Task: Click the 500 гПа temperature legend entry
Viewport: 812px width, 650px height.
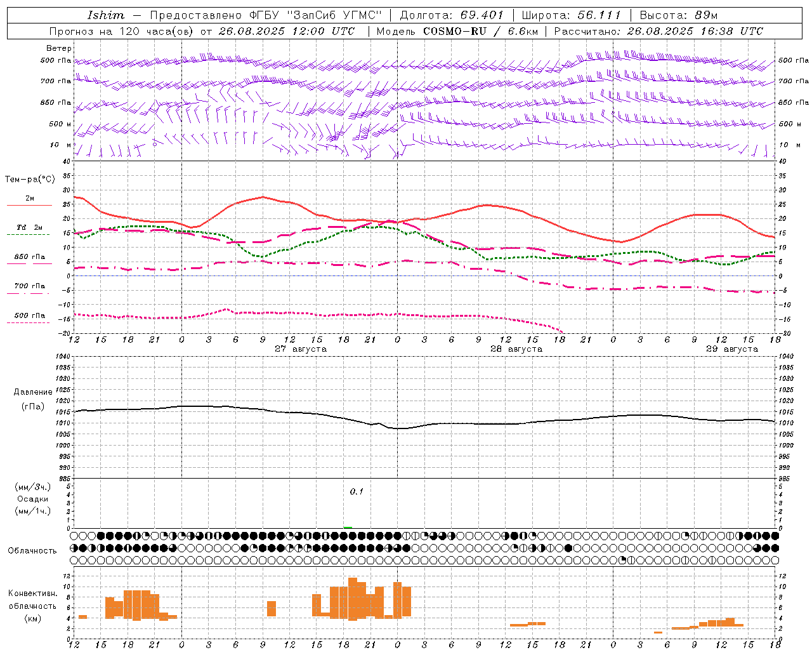Action: (x=30, y=315)
